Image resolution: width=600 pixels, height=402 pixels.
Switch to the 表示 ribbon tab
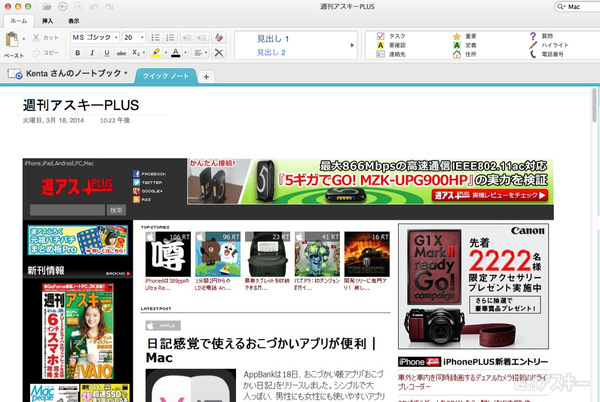pos(73,21)
